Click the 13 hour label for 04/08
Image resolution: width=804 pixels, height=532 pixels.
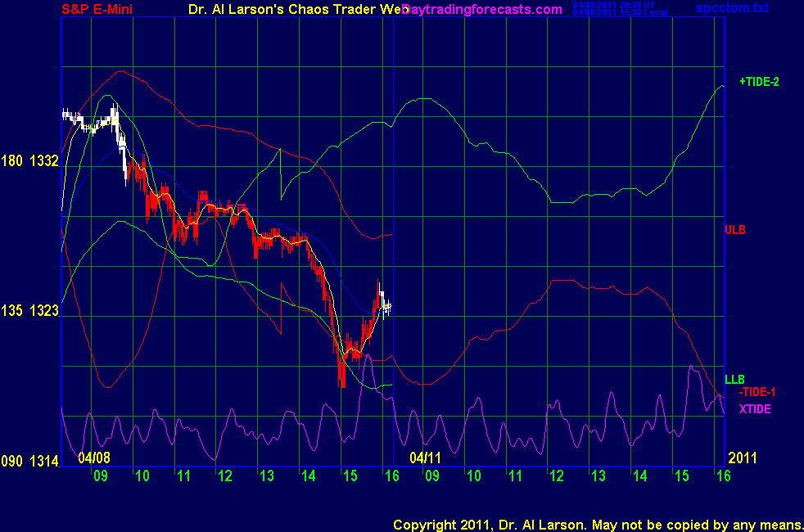coord(267,476)
